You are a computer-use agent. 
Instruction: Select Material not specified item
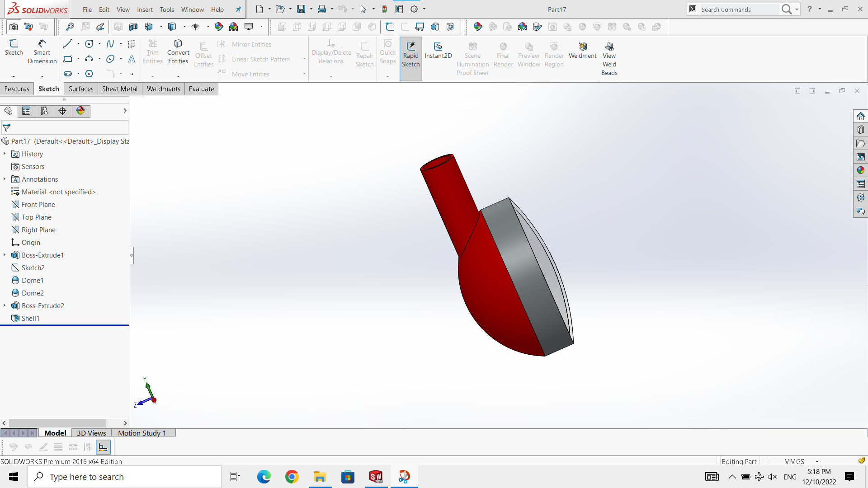tap(58, 192)
